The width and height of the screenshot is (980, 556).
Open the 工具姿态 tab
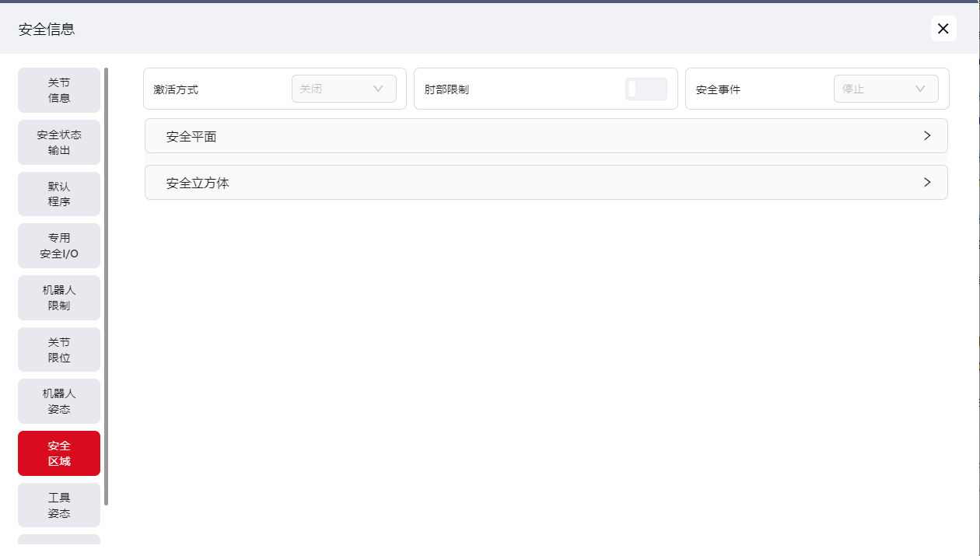pos(59,505)
